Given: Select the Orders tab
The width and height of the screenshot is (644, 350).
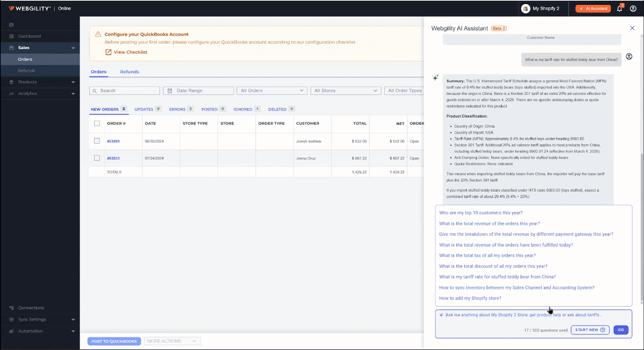Looking at the screenshot, I should (99, 72).
